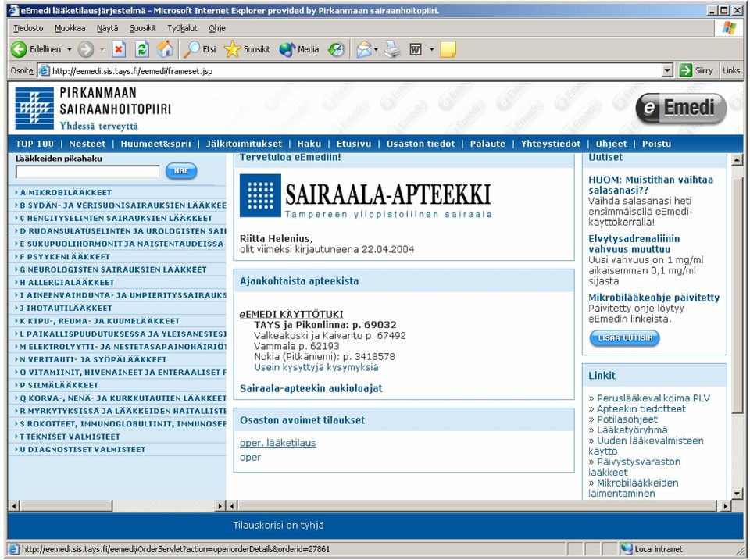
Task: Open the mail envelope icon
Action: pos(364,48)
